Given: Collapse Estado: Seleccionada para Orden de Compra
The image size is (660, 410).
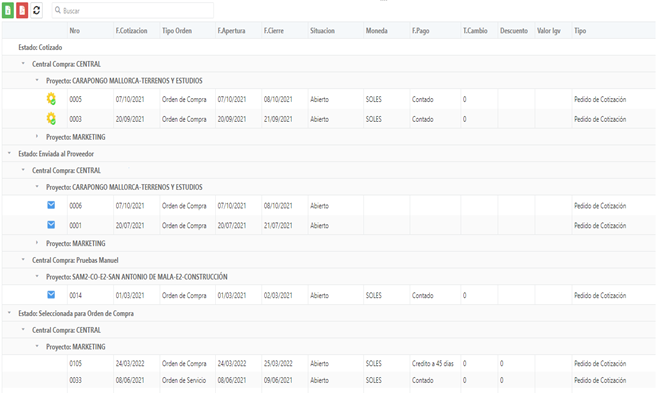Looking at the screenshot, I should click(9, 313).
